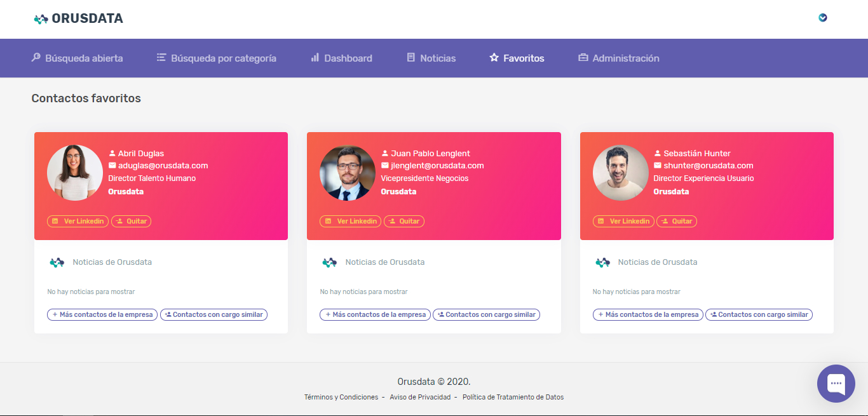
Task: Open the user dropdown at top right
Action: 823,18
